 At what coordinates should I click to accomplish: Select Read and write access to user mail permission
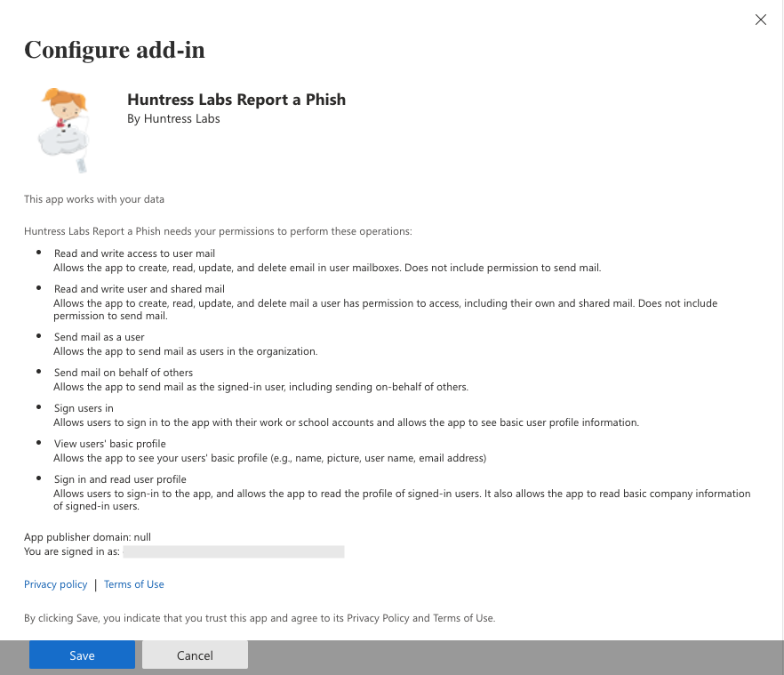coord(134,253)
